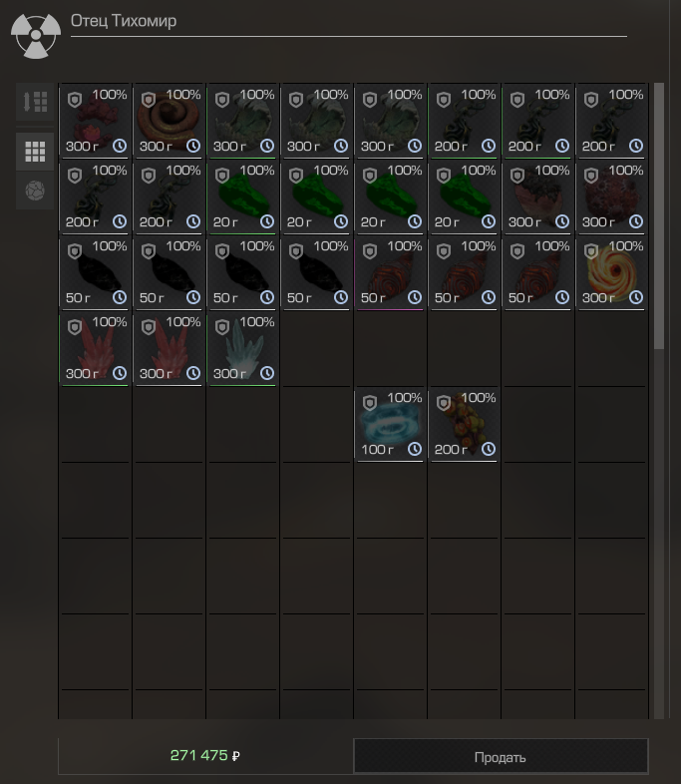Pick the orange berry cluster artifact 200 g

(465, 424)
